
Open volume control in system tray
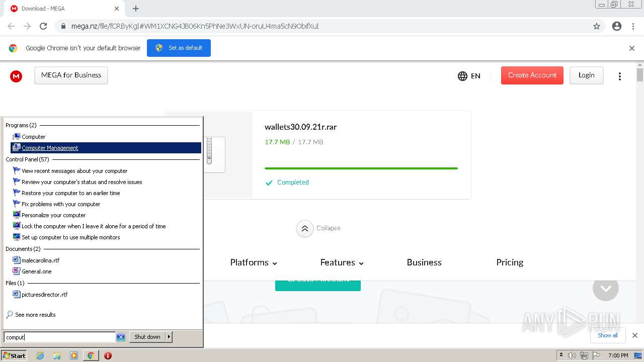[572, 355]
